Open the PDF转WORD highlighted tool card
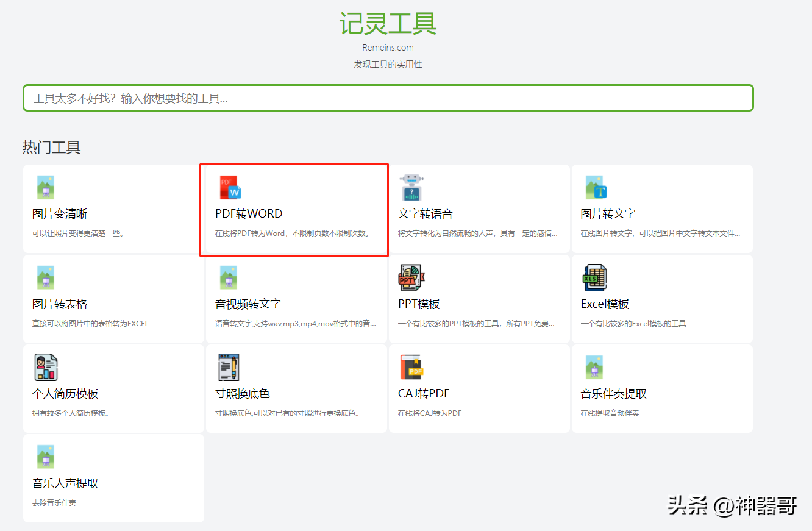 294,209
